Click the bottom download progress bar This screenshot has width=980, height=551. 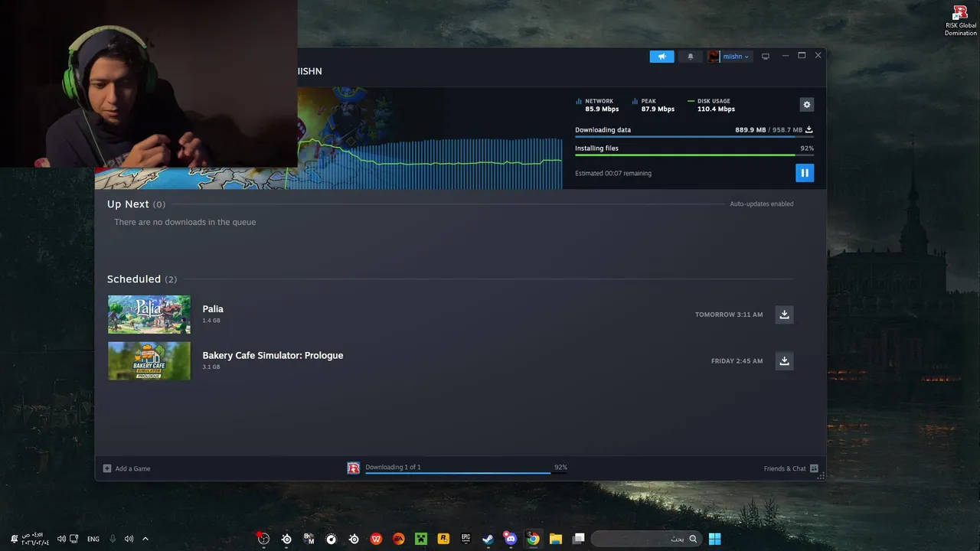point(466,473)
